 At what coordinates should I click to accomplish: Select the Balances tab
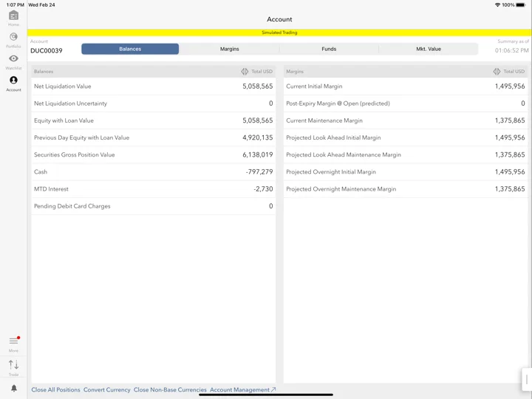pyautogui.click(x=130, y=49)
